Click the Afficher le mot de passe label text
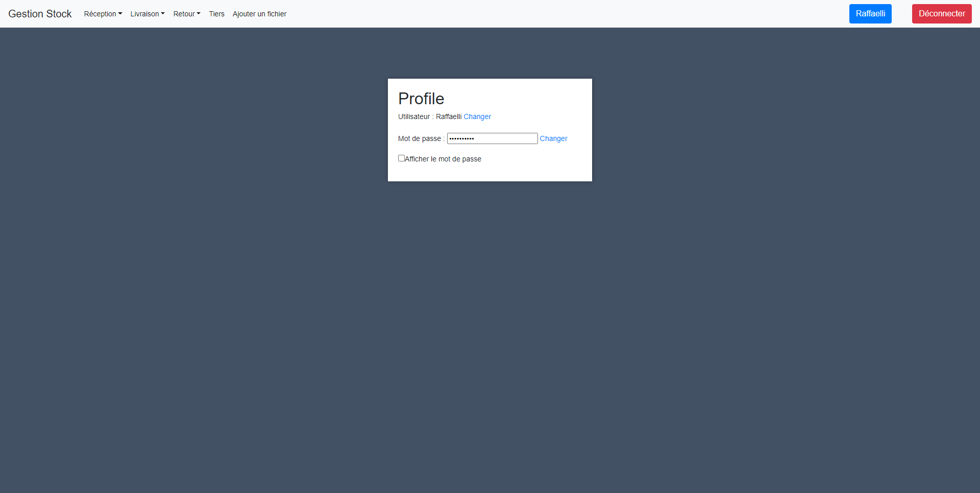Image resolution: width=980 pixels, height=493 pixels. point(443,159)
